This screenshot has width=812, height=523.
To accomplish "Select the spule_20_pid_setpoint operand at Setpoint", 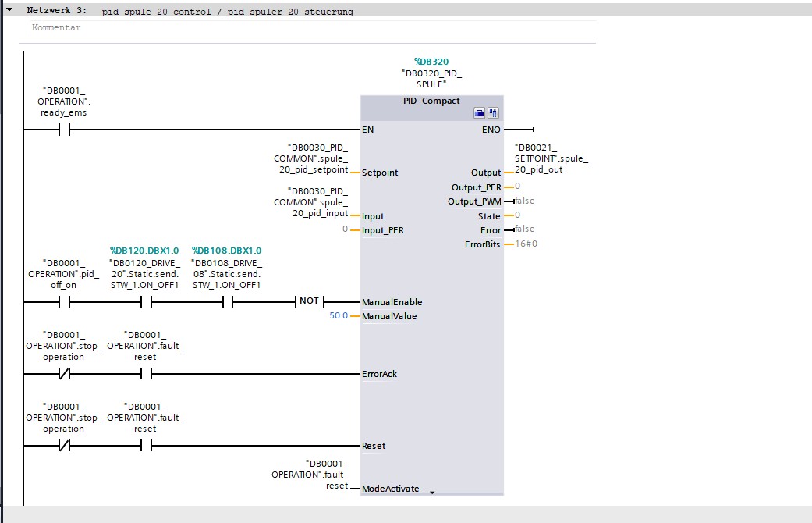I will click(310, 158).
